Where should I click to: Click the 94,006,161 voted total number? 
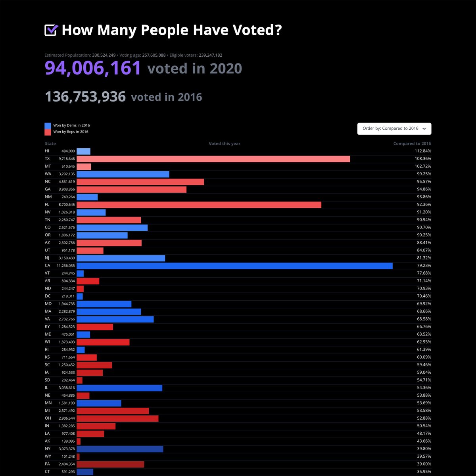coord(93,68)
